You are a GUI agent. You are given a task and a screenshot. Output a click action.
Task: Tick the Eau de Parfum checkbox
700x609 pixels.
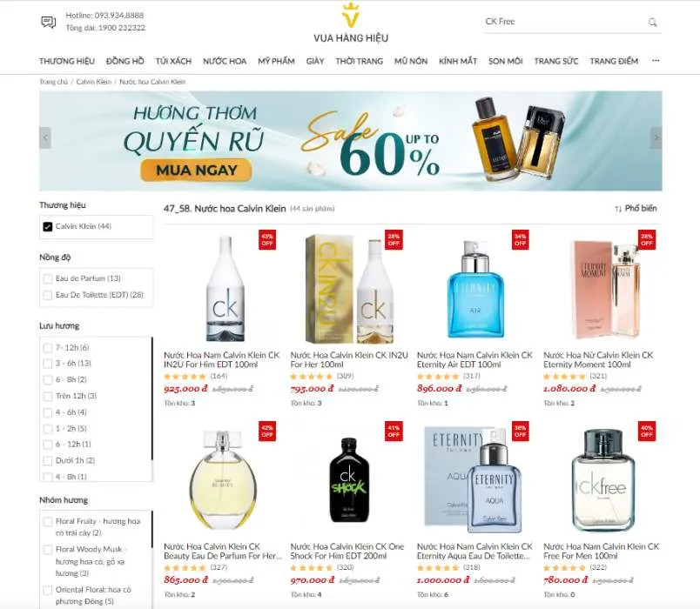pos(48,279)
